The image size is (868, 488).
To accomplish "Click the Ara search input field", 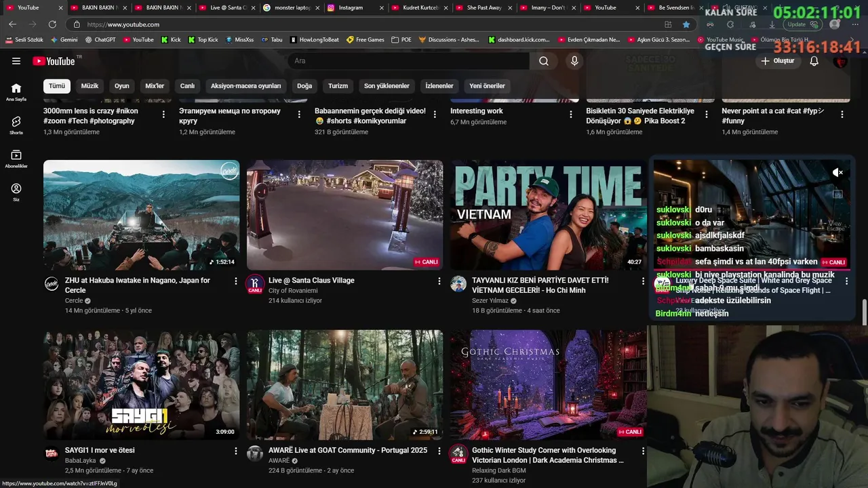I will [x=409, y=61].
